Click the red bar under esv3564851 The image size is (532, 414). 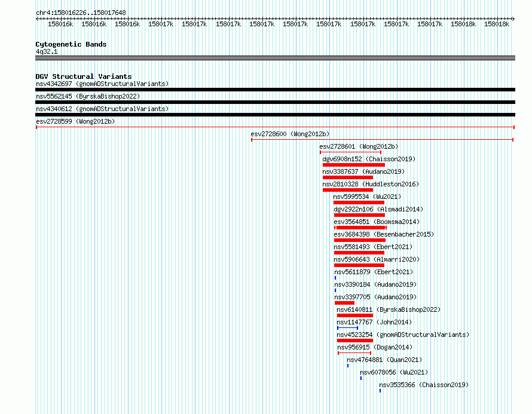tap(360, 228)
